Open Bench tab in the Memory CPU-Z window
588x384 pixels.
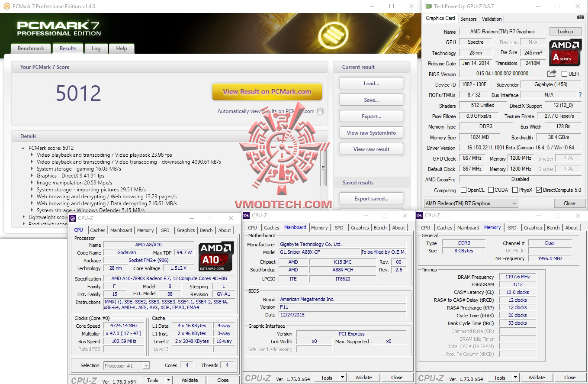tap(553, 228)
